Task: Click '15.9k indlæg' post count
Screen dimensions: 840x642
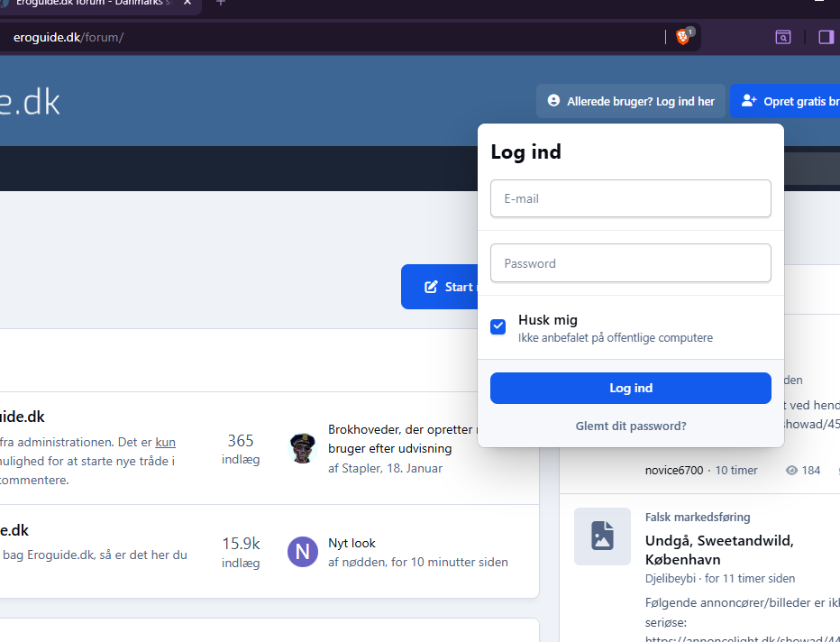Action: pos(241,552)
